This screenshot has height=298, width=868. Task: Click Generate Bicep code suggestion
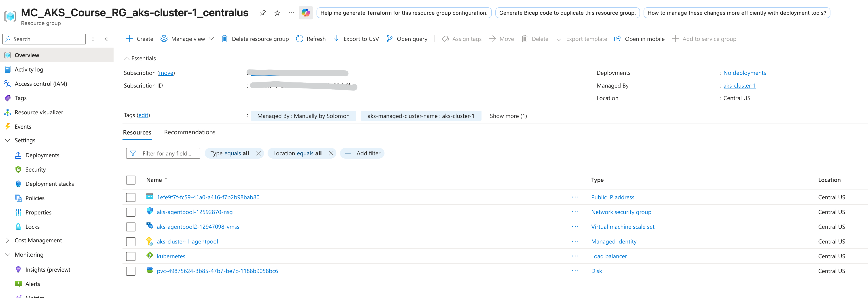pos(567,13)
